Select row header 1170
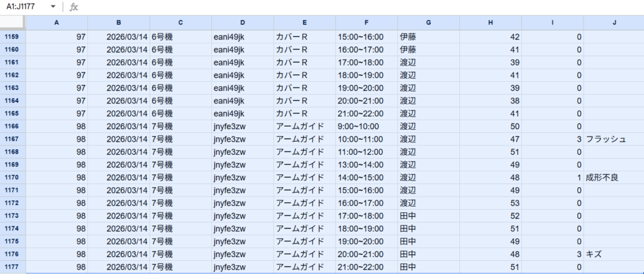The image size is (644, 274). (12, 178)
